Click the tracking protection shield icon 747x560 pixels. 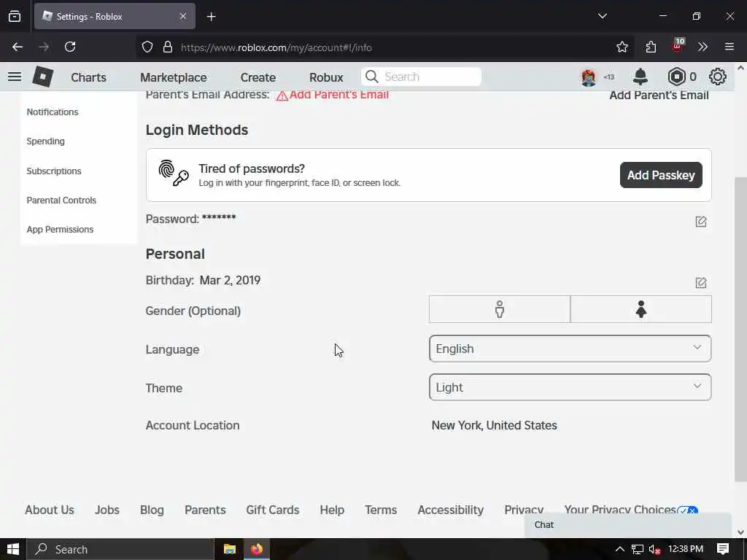pos(147,47)
